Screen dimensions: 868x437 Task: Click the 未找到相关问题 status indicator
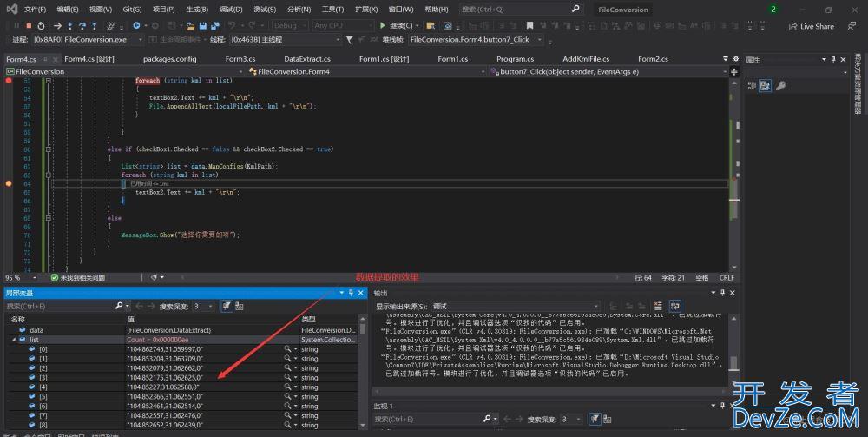[x=78, y=277]
